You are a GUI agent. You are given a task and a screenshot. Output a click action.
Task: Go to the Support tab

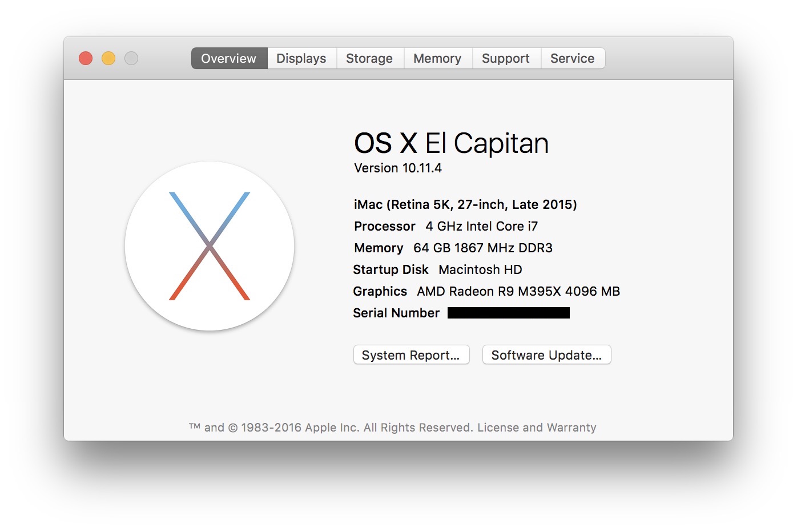tap(506, 58)
